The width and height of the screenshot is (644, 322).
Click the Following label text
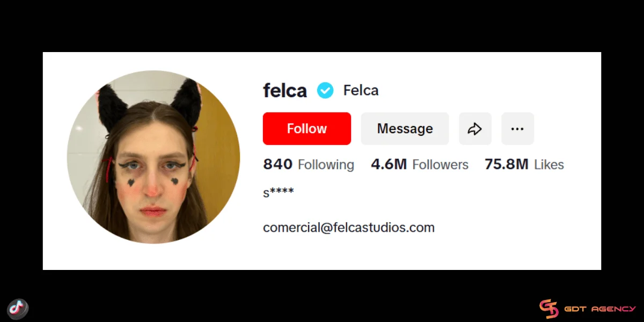(326, 165)
